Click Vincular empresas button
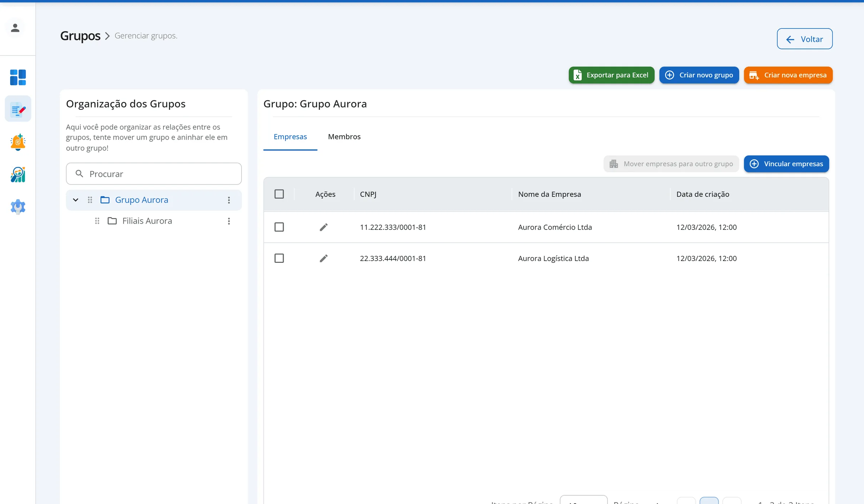This screenshot has height=504, width=864. click(x=787, y=164)
